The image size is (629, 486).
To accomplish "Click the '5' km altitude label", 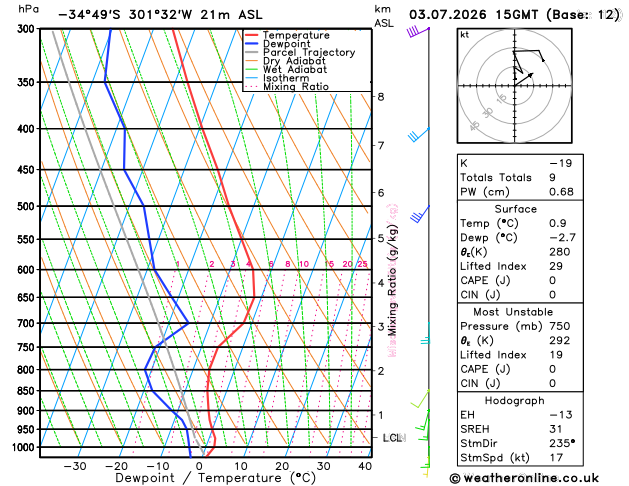I will [381, 239].
